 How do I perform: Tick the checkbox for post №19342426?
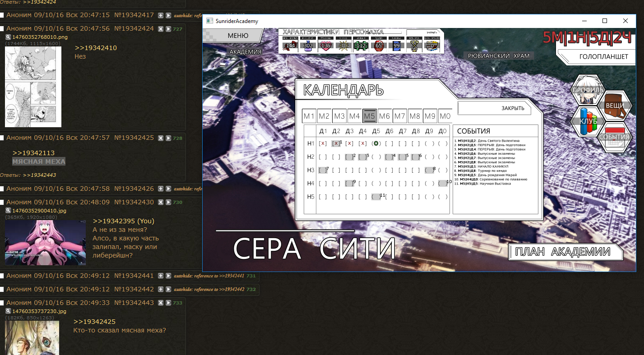(x=2, y=189)
